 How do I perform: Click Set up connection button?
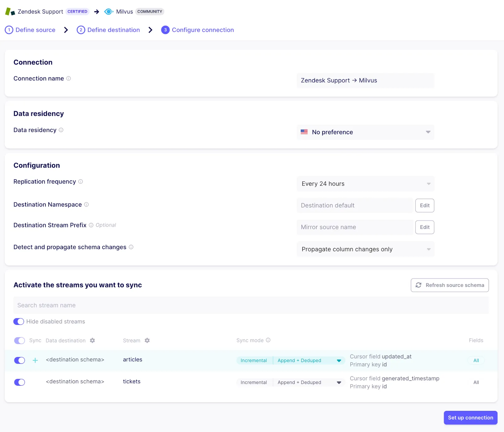pos(471,418)
